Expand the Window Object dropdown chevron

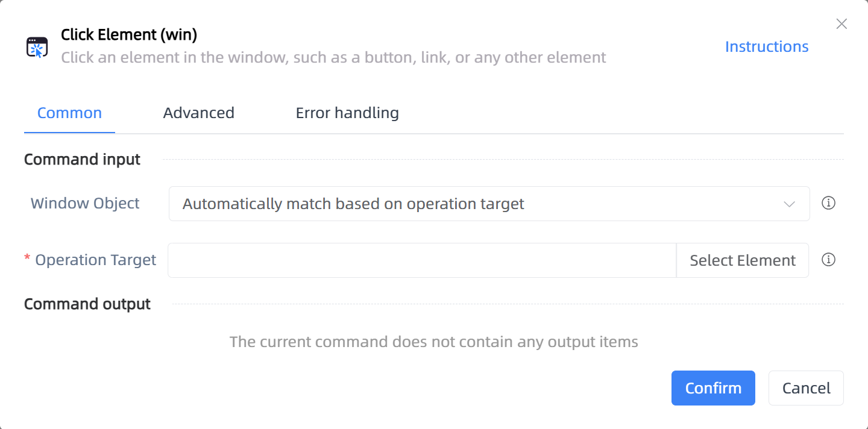[x=789, y=204]
